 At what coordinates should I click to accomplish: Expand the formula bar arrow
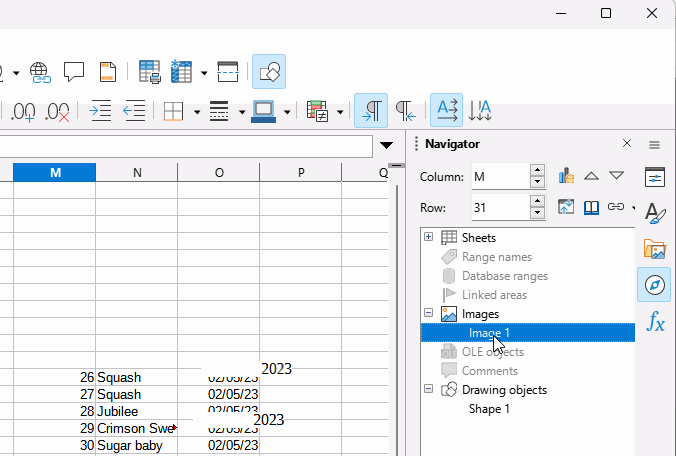tap(386, 145)
